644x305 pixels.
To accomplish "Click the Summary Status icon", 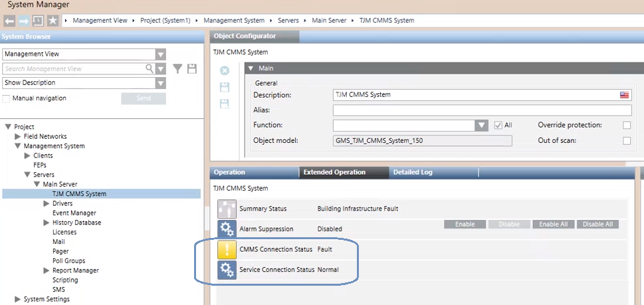I will [x=227, y=209].
